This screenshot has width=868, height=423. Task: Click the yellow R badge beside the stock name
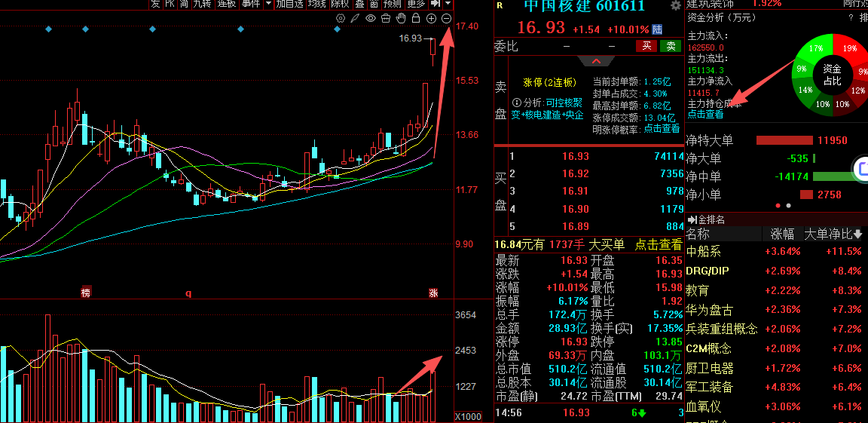pyautogui.click(x=500, y=5)
